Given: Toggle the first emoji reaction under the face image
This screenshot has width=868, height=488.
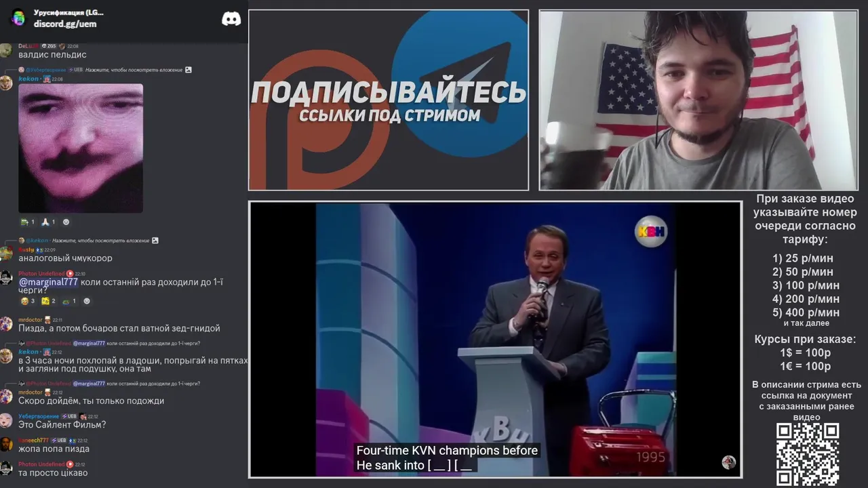Looking at the screenshot, I should 28,222.
